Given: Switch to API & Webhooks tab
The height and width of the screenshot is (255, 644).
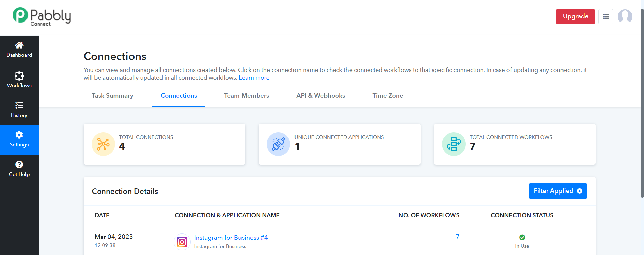Looking at the screenshot, I should pos(321,96).
